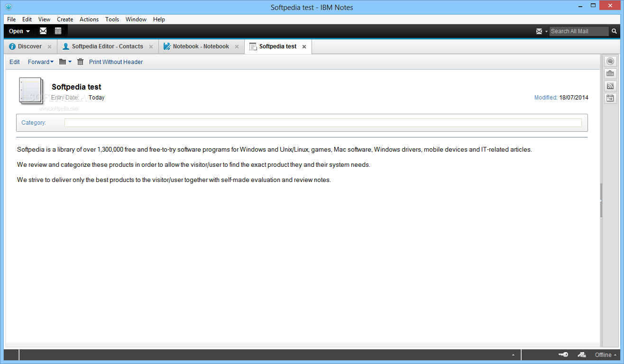Click the 'Softpedia test' entry title
This screenshot has width=624, height=364.
pos(76,87)
